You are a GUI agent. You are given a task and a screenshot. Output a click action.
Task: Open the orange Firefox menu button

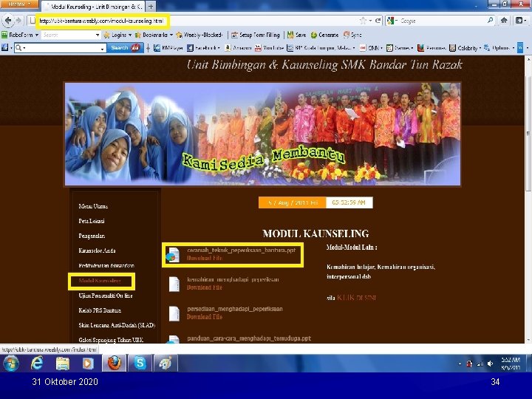click(19, 4)
